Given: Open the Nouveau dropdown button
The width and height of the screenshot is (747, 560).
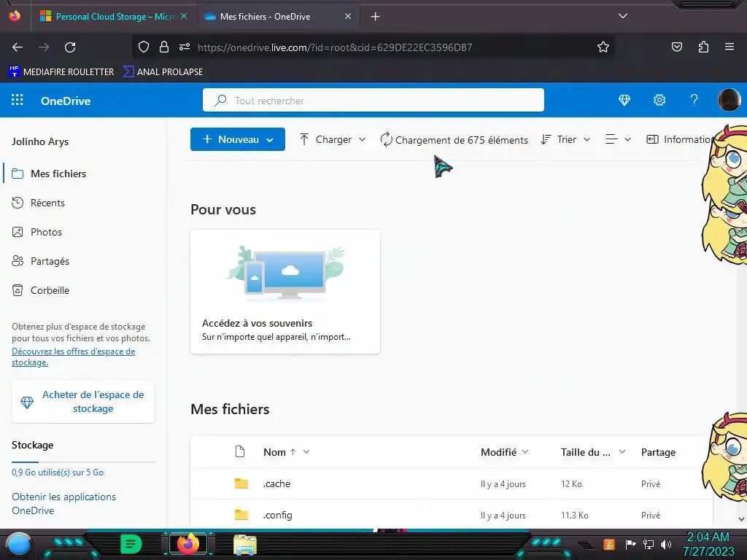Looking at the screenshot, I should pyautogui.click(x=238, y=139).
